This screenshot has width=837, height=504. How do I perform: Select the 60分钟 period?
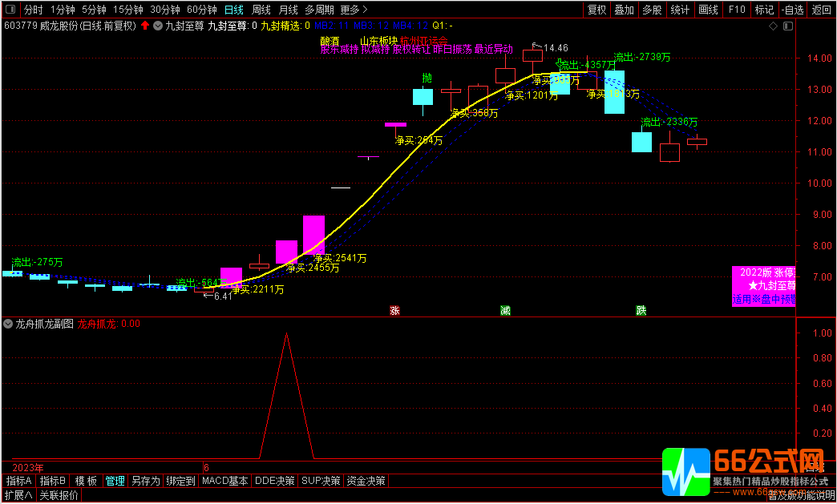click(x=202, y=10)
